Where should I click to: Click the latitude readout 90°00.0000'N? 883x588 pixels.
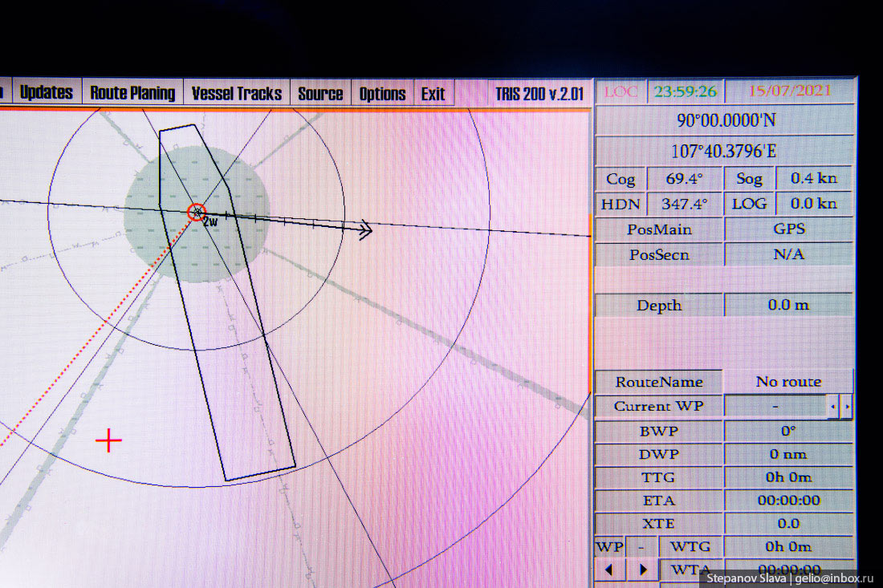click(725, 121)
